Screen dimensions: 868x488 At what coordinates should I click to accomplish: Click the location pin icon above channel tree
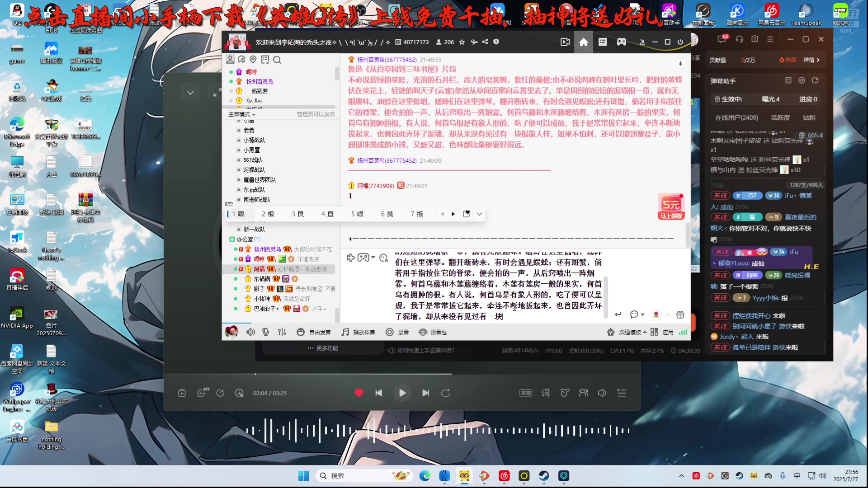[253, 59]
